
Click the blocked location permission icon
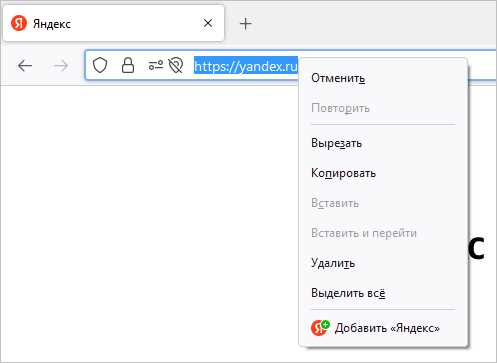176,65
